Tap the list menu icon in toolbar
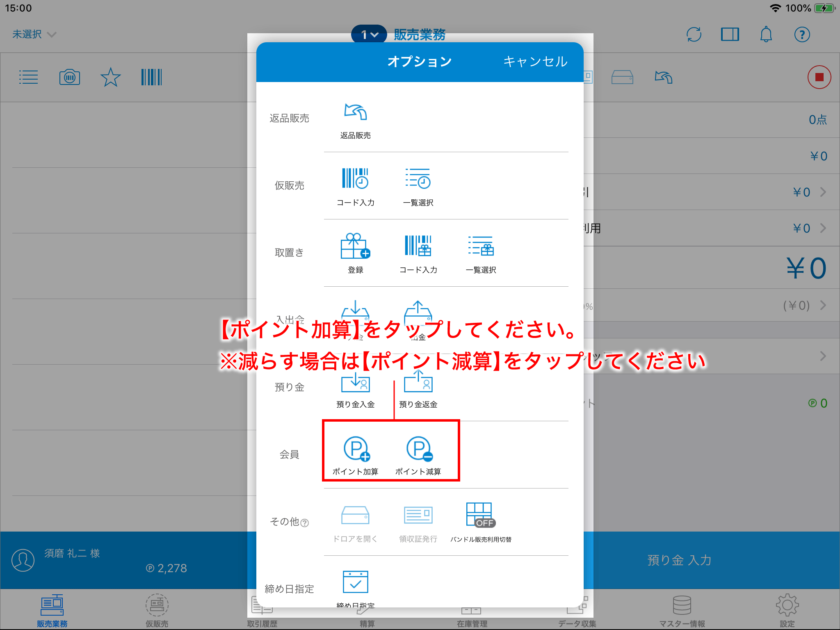The width and height of the screenshot is (840, 630). point(28,77)
